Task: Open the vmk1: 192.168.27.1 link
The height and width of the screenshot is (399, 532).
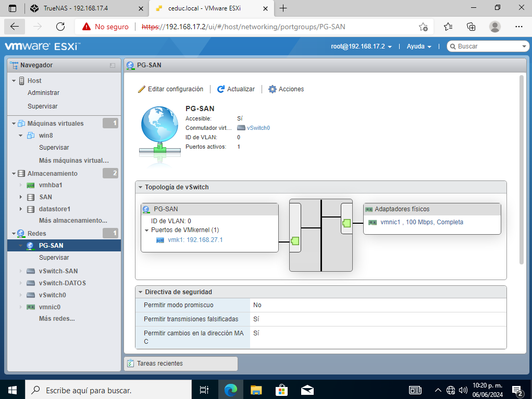Action: [195, 240]
